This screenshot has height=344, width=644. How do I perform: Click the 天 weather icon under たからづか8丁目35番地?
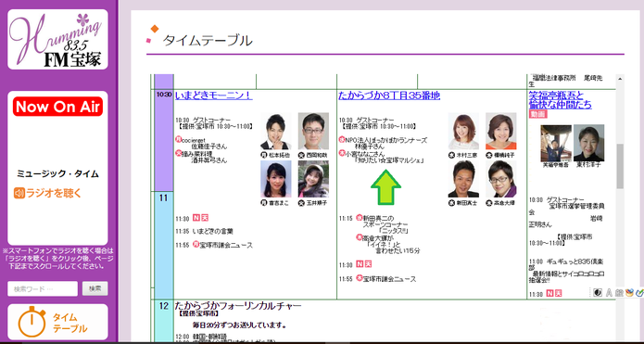[x=368, y=264]
